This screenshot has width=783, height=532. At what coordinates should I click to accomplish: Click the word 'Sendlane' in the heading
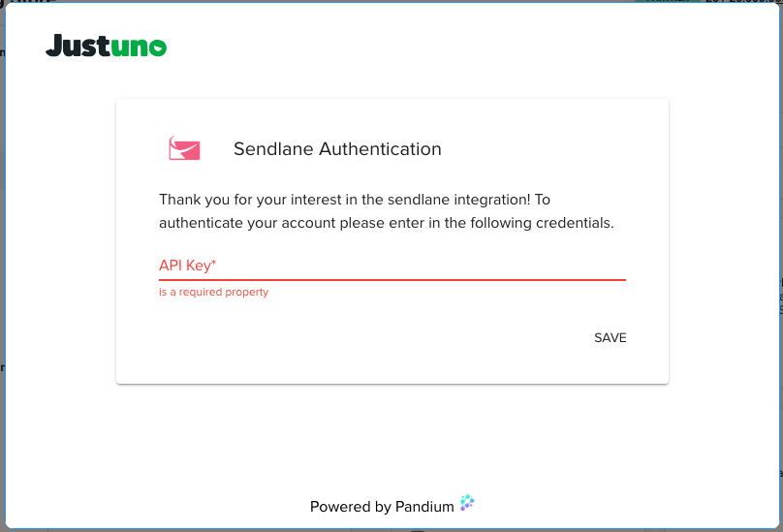tap(274, 149)
